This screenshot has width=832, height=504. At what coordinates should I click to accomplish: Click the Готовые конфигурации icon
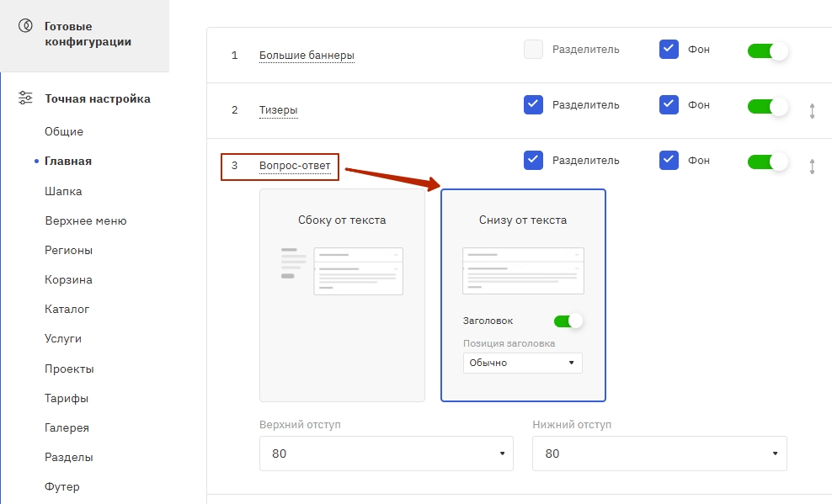[26, 26]
